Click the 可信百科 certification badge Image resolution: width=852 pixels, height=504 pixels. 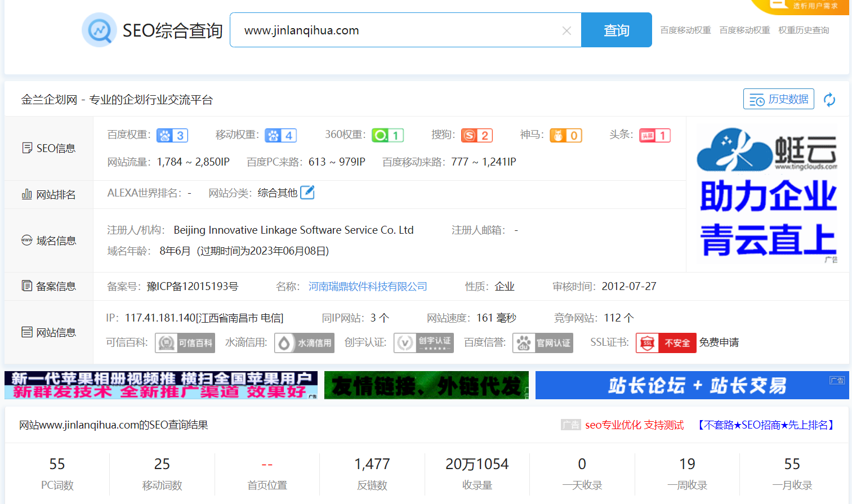pos(185,343)
